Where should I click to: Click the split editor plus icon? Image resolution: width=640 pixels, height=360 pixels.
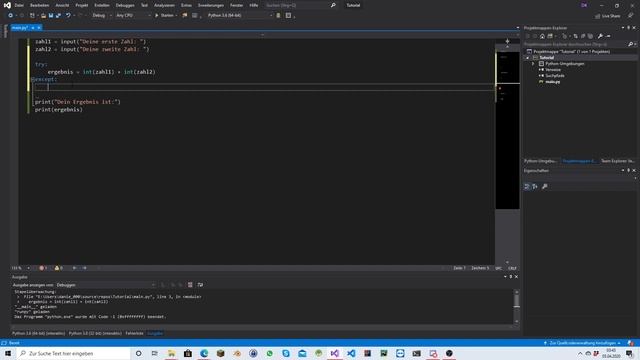tap(507, 41)
